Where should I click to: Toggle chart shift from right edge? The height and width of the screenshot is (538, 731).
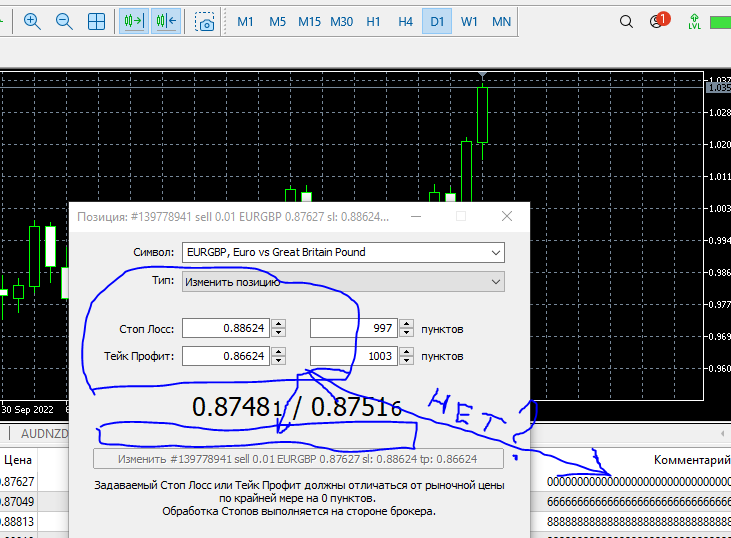(x=166, y=21)
